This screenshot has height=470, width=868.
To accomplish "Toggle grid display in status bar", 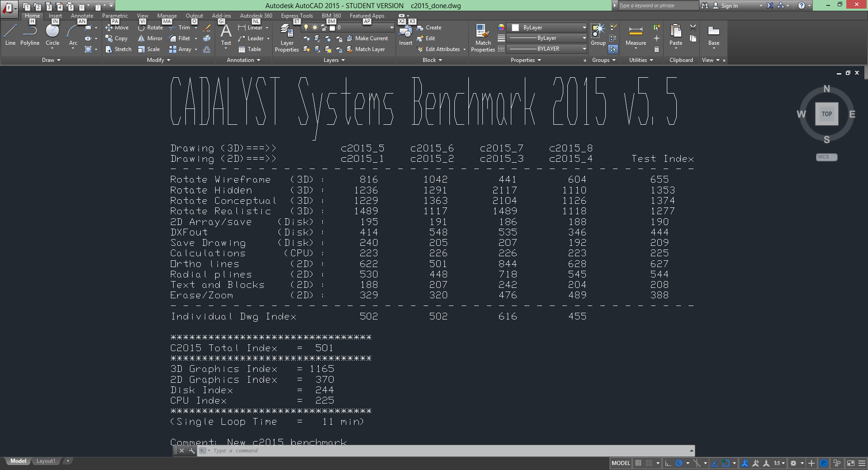I will pos(638,463).
